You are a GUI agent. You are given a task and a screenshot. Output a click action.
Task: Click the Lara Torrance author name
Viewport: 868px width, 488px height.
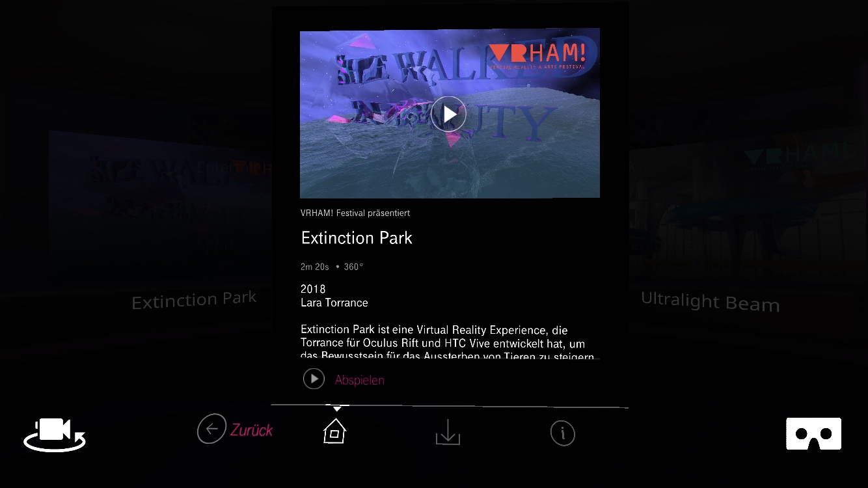(x=334, y=303)
